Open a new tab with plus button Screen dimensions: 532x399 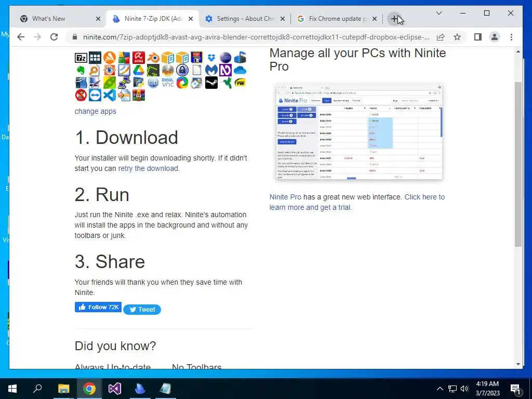pos(394,19)
